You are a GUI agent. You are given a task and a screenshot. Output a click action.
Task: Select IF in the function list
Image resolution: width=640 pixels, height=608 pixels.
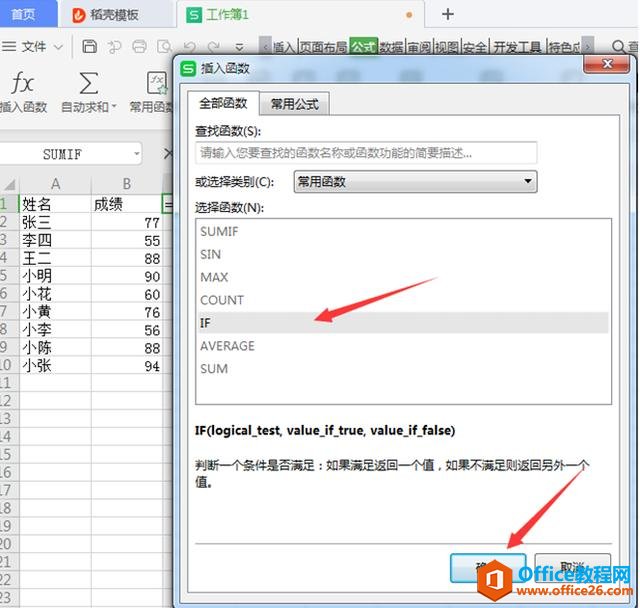coord(402,323)
